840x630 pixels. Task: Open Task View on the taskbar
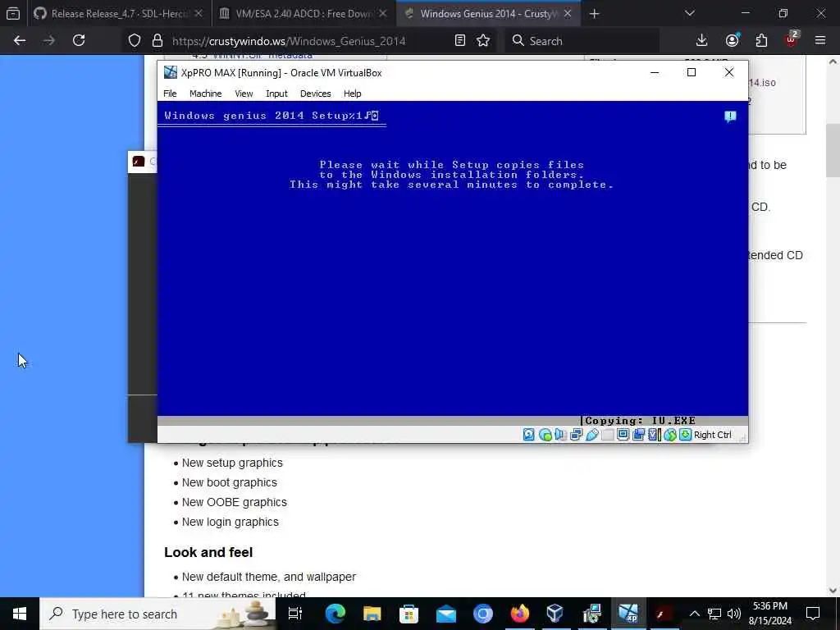(294, 614)
